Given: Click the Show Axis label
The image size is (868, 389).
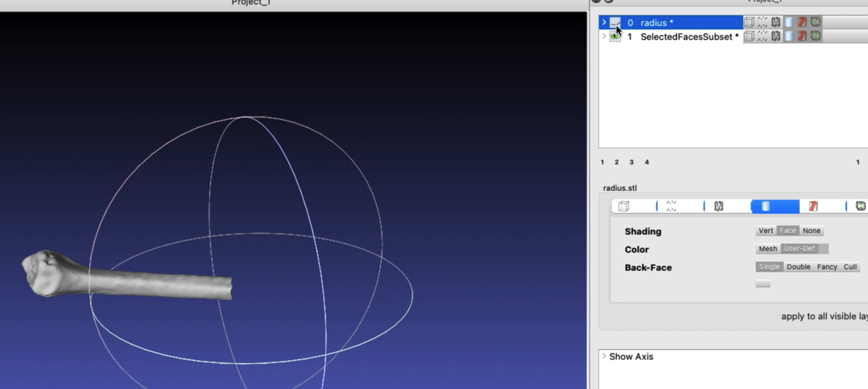Looking at the screenshot, I should 631,356.
